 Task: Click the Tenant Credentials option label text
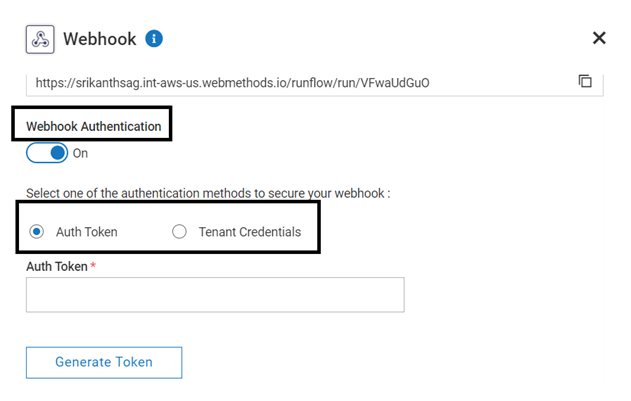coord(249,232)
